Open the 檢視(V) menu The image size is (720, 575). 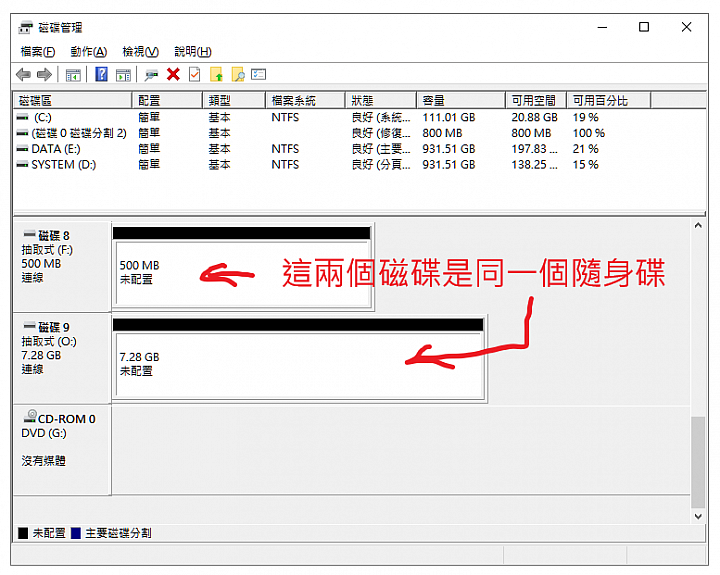pos(141,51)
